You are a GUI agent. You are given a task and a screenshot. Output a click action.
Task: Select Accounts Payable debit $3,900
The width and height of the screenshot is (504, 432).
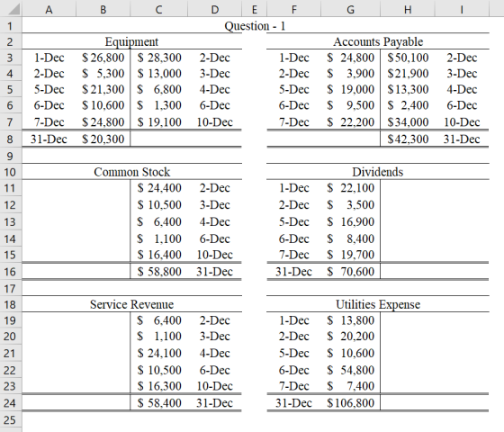(350, 74)
